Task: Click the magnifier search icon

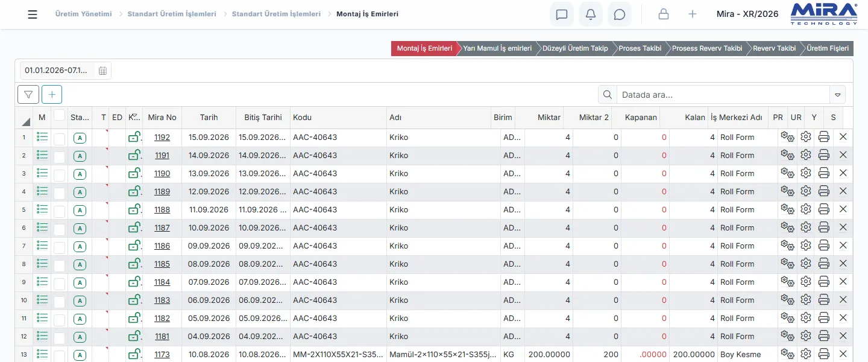Action: (x=608, y=94)
